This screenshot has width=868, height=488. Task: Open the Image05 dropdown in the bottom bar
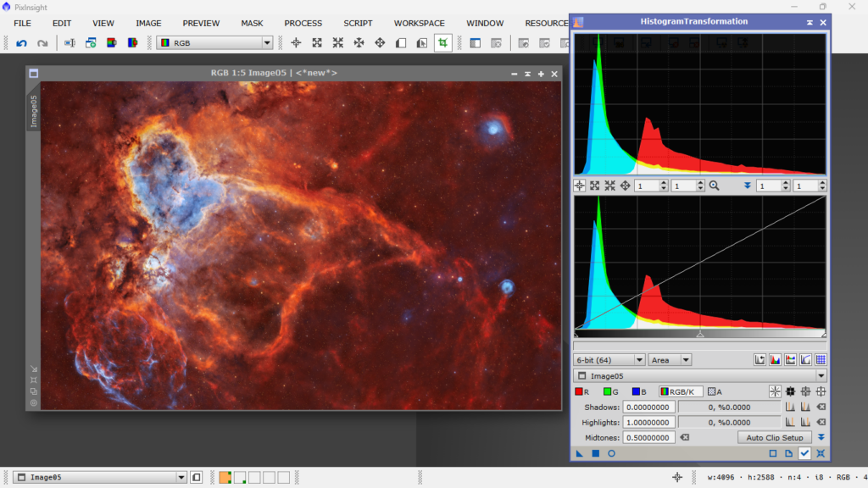(x=100, y=478)
